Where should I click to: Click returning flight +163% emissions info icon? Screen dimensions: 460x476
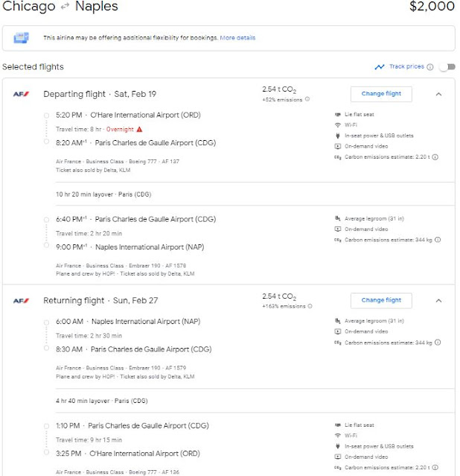[310, 305]
